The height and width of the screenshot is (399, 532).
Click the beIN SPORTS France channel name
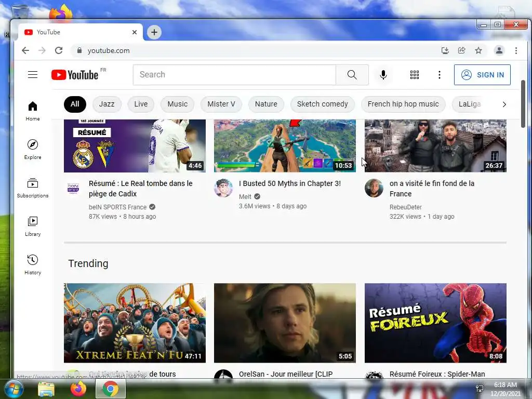tap(118, 207)
